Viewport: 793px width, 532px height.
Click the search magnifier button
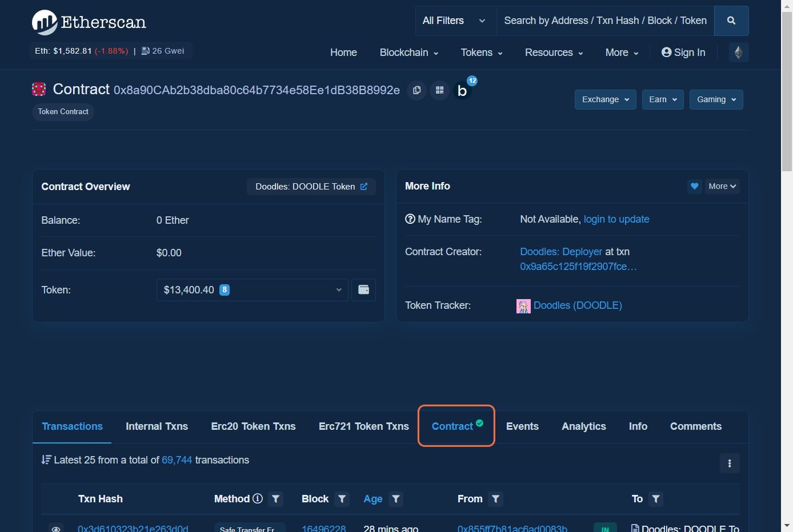(731, 21)
